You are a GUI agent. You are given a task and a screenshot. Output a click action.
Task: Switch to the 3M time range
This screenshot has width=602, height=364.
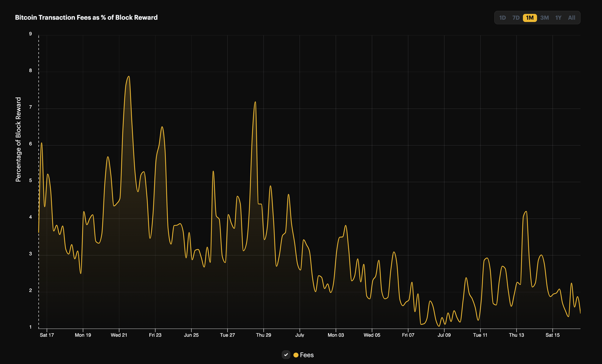coord(545,18)
